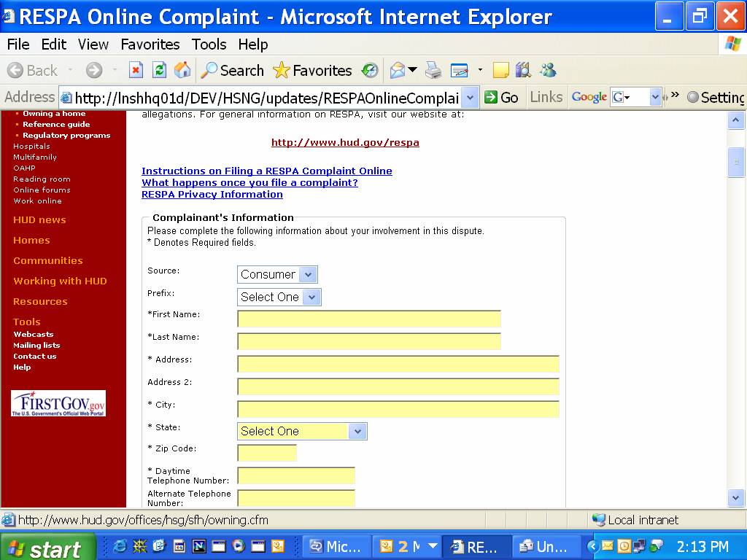This screenshot has width=747, height=560.
Task: Open the Research books icon
Action: click(x=523, y=71)
